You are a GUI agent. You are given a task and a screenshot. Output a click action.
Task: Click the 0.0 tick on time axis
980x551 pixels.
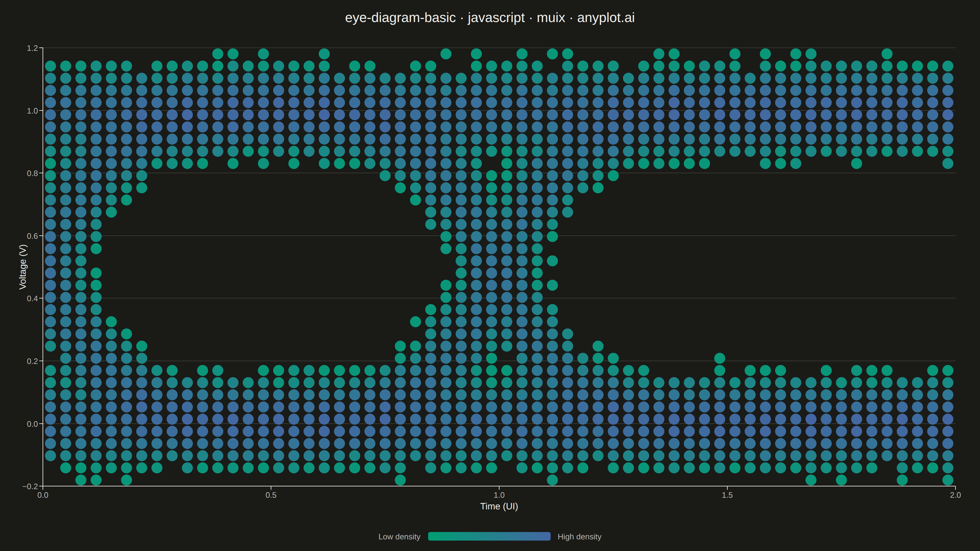pos(43,495)
